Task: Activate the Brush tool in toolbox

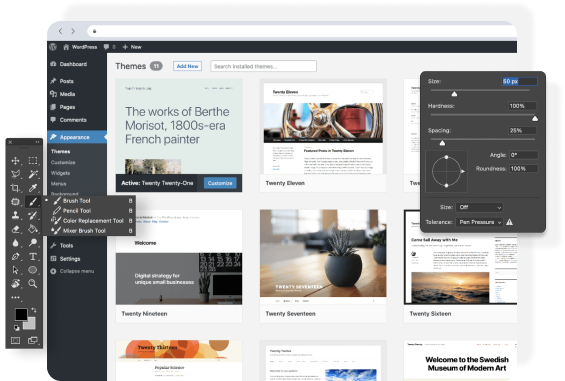Action: (33, 201)
